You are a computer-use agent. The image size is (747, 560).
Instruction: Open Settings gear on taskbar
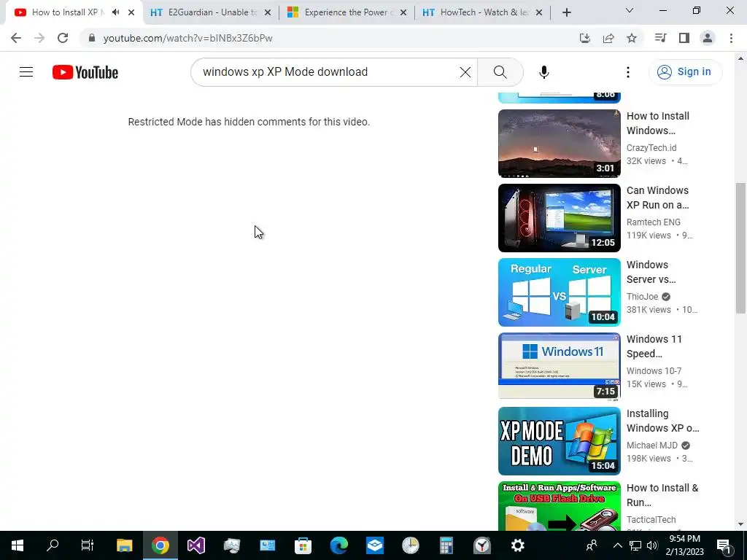[517, 545]
